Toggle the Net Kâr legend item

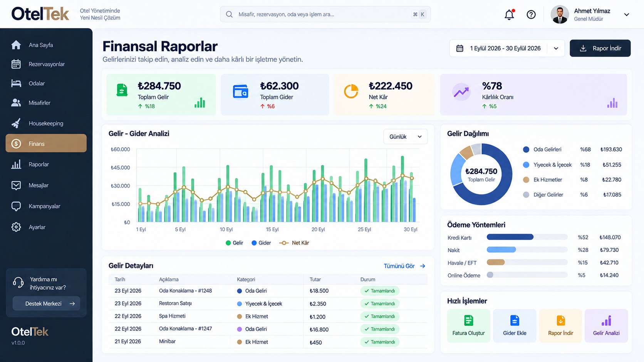294,243
